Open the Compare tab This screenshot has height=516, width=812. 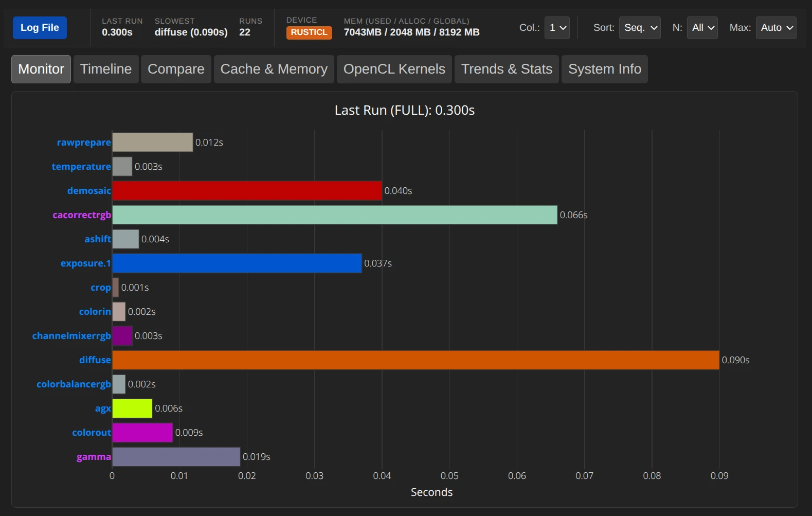pyautogui.click(x=176, y=69)
